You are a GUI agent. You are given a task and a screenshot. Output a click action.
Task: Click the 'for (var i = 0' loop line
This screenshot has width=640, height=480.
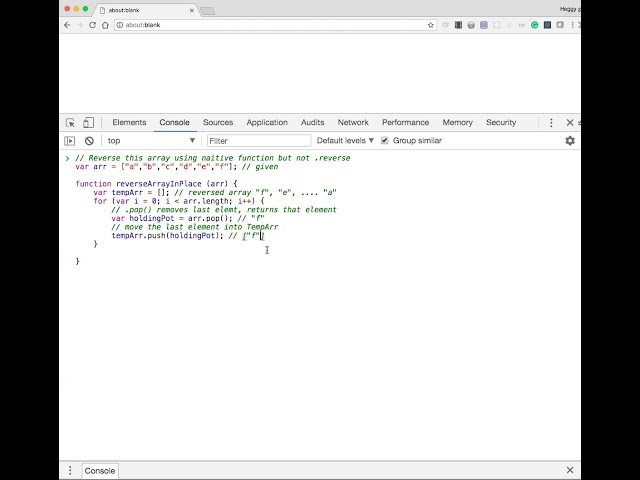pos(179,201)
